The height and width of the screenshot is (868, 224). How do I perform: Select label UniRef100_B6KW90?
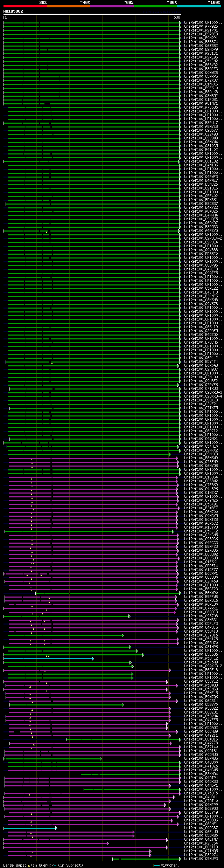(x=201, y=593)
